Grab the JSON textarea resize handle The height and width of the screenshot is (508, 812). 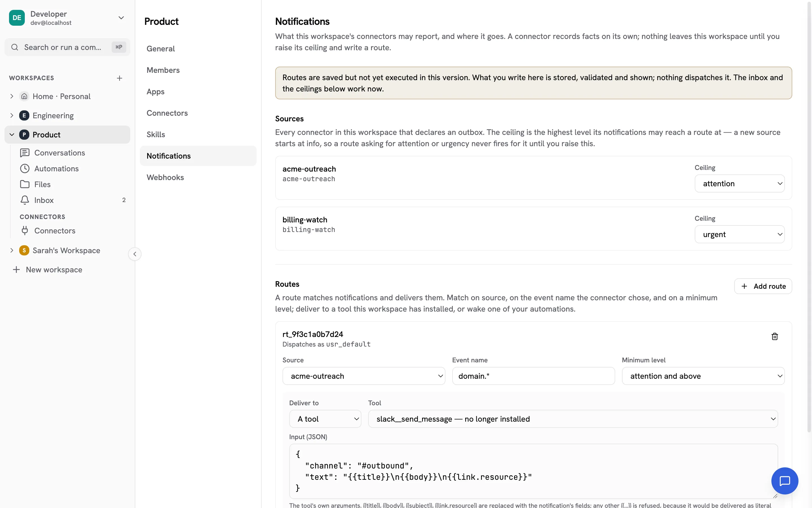tap(775, 496)
